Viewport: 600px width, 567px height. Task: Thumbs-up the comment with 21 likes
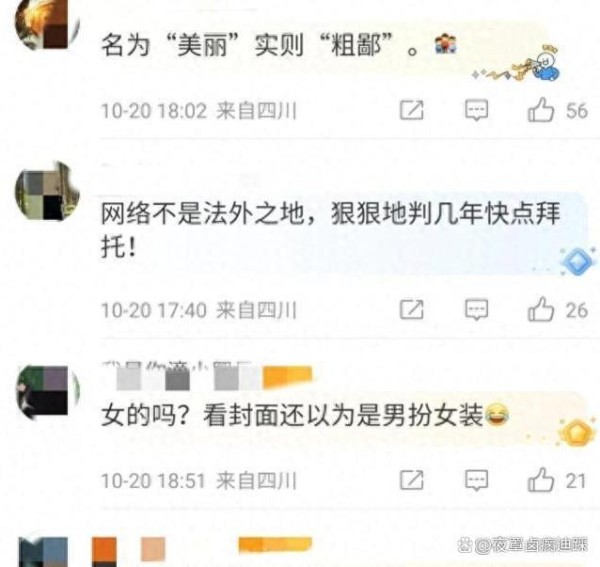(540, 479)
